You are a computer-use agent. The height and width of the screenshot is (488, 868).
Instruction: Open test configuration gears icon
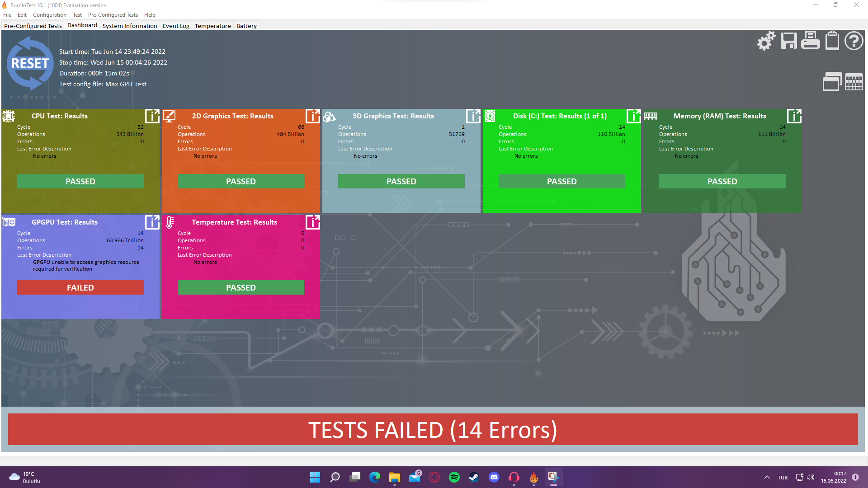coord(766,41)
